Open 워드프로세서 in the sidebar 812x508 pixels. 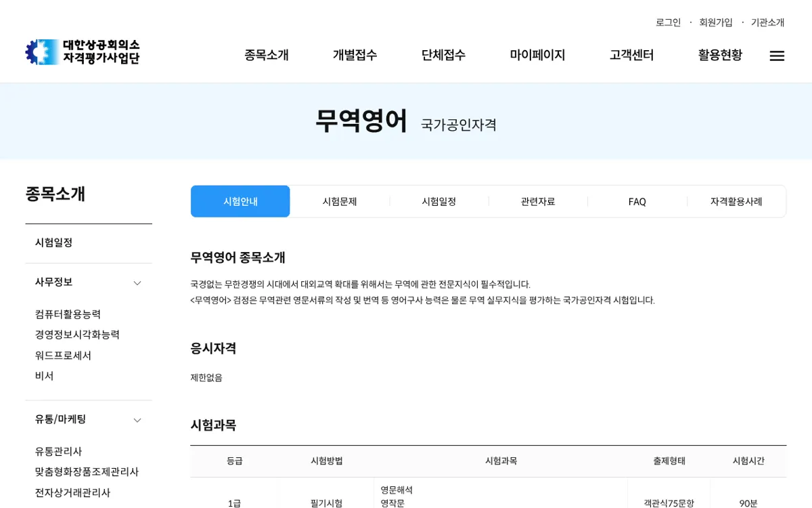(64, 356)
